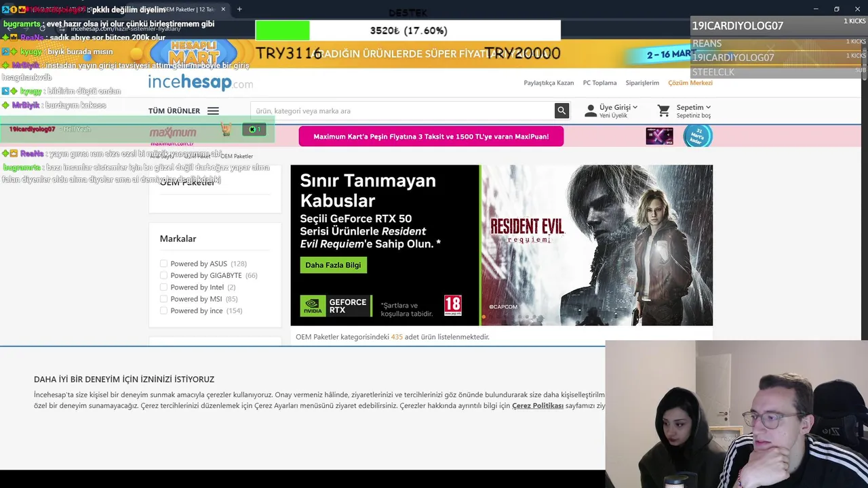Image resolution: width=868 pixels, height=488 pixels.
Task: Open the Paylaştıkça Kazan menu link
Action: 549,83
